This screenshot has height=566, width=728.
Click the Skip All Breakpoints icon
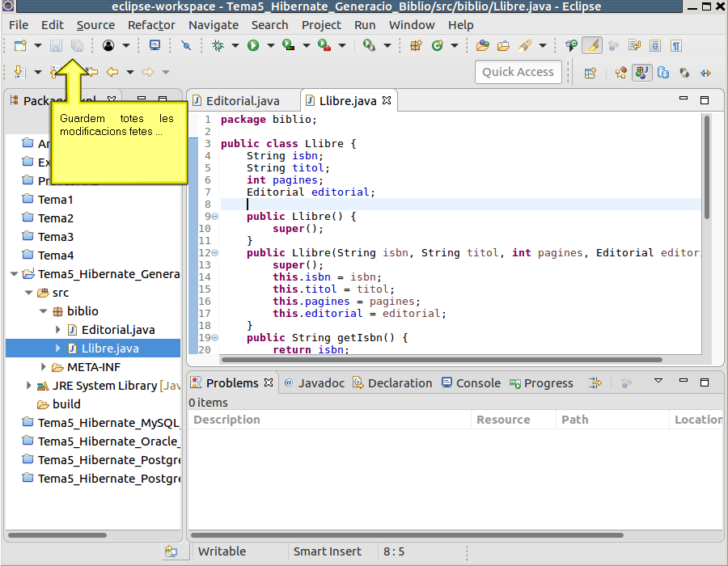186,46
